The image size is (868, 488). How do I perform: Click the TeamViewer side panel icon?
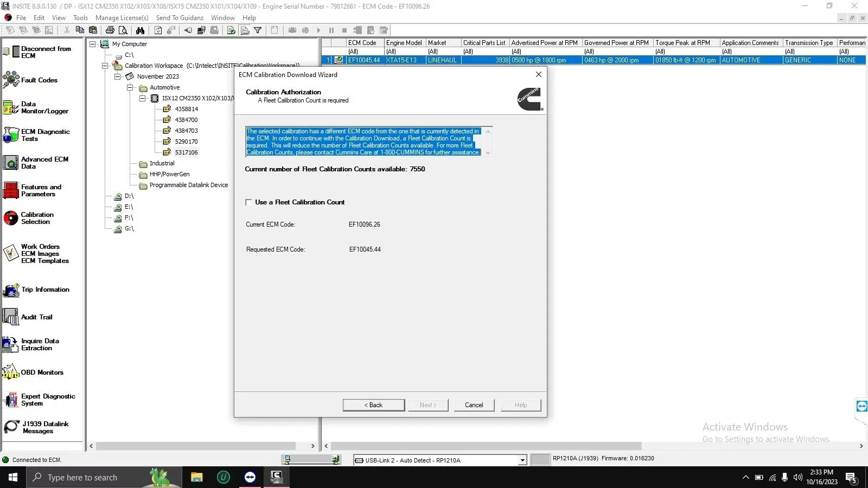click(861, 406)
